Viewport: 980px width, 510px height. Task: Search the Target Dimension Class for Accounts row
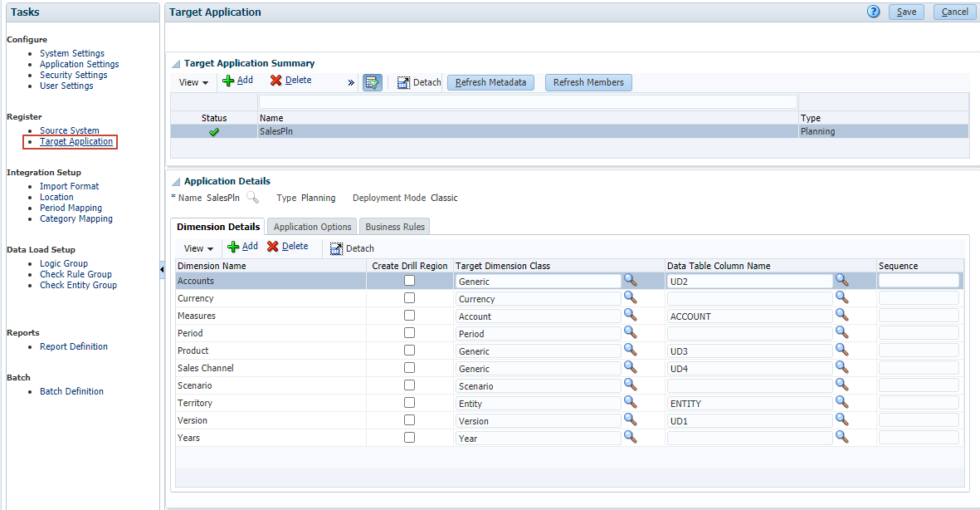point(631,280)
